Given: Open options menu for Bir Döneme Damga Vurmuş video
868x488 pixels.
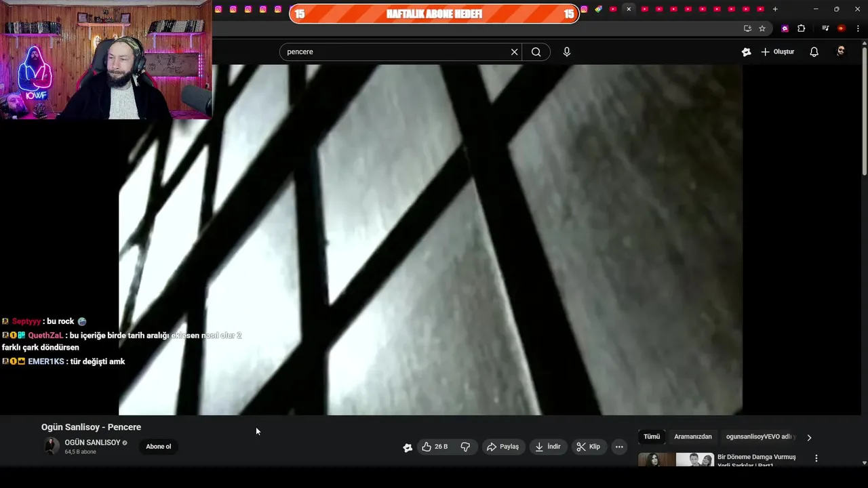Looking at the screenshot, I should pyautogui.click(x=816, y=458).
